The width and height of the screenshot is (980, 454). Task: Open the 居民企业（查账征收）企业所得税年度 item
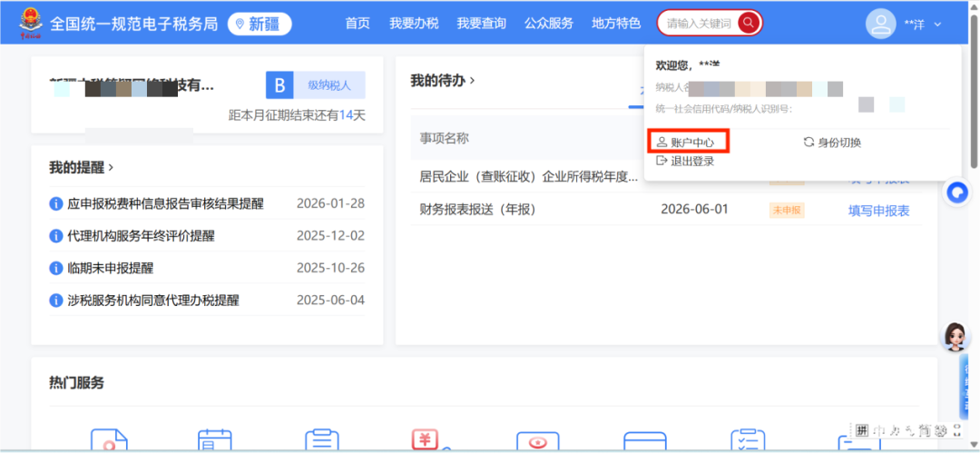click(529, 177)
